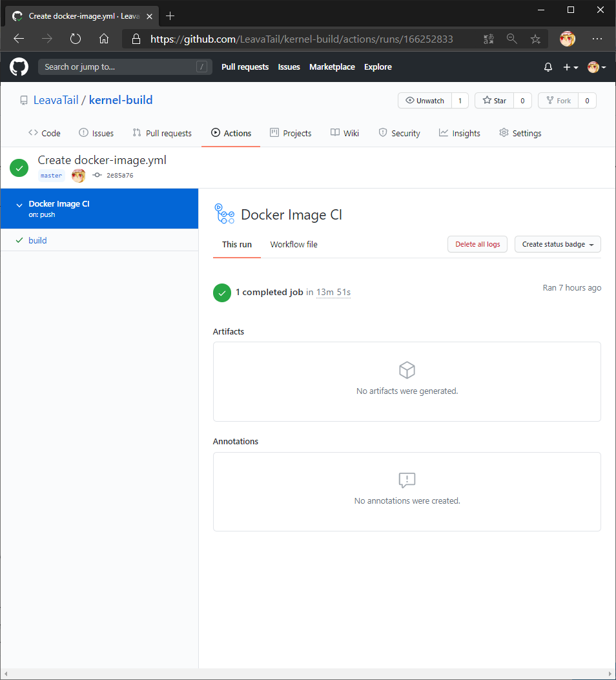This screenshot has width=616, height=680.
Task: Open the kernel-build repository link
Action: pyautogui.click(x=121, y=100)
